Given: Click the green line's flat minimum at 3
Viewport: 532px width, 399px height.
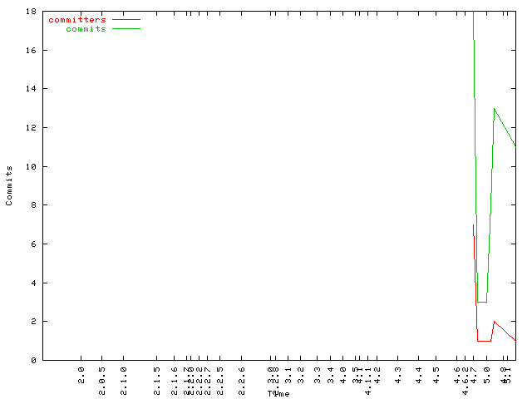Looking at the screenshot, I should coord(481,302).
